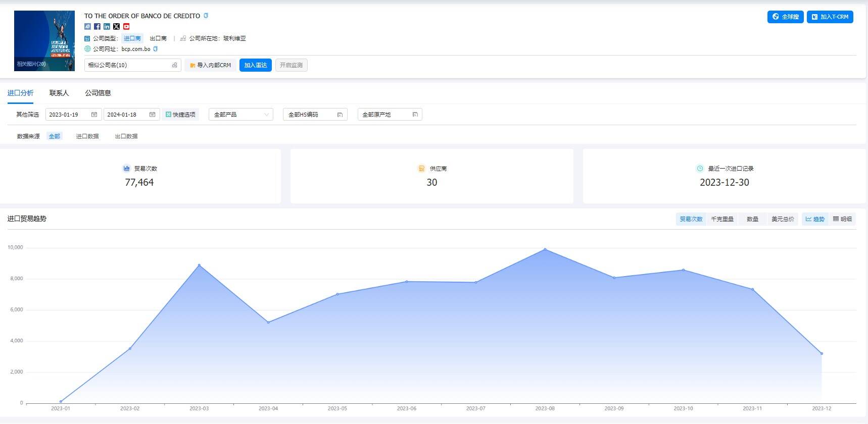This screenshot has height=424, width=868.
Task: Click the 77,464 trade count value
Action: point(139,182)
